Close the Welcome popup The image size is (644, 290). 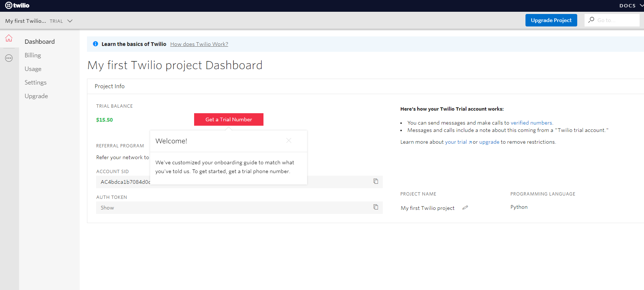click(x=289, y=140)
